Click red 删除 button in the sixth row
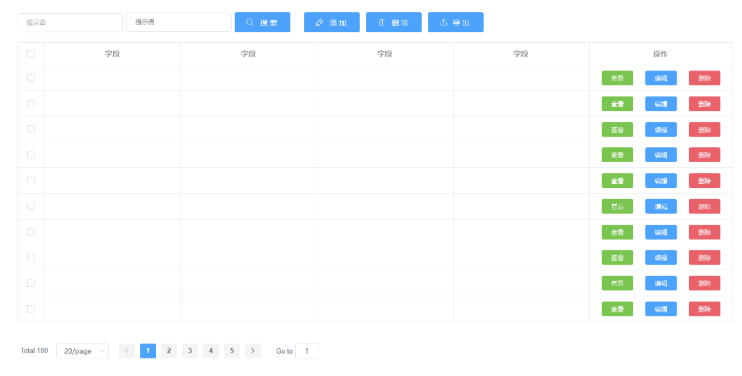742x376 pixels. point(704,206)
